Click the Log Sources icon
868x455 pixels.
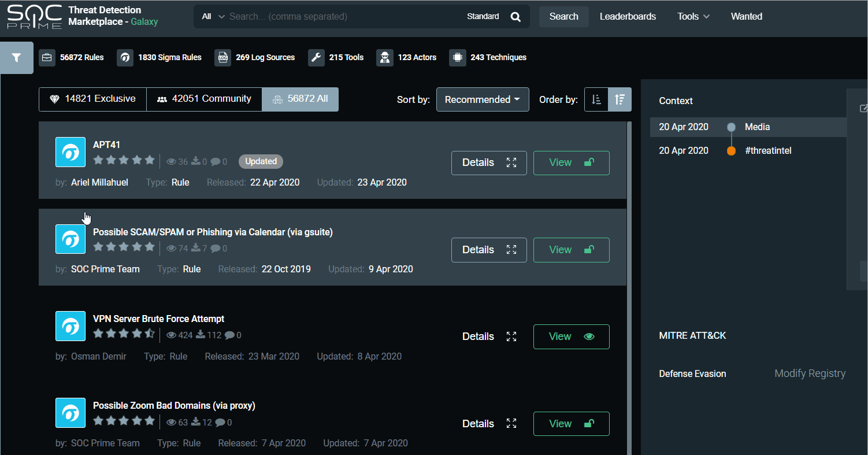coord(223,58)
